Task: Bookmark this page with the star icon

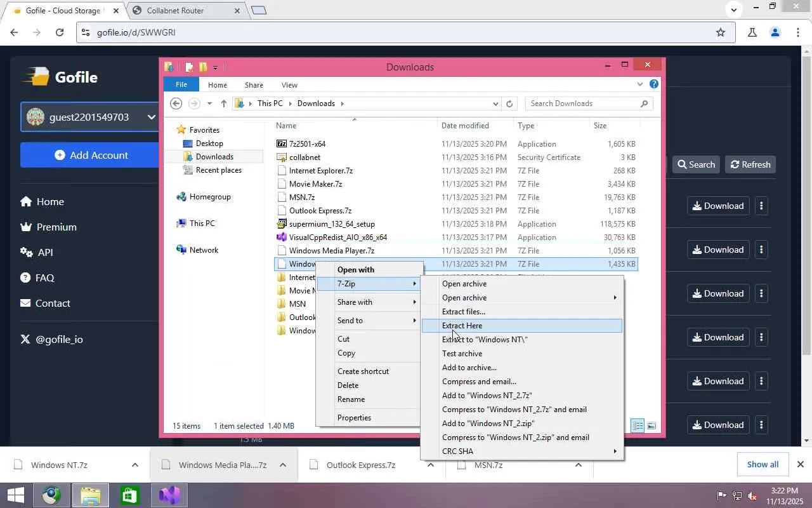Action: pos(721,32)
